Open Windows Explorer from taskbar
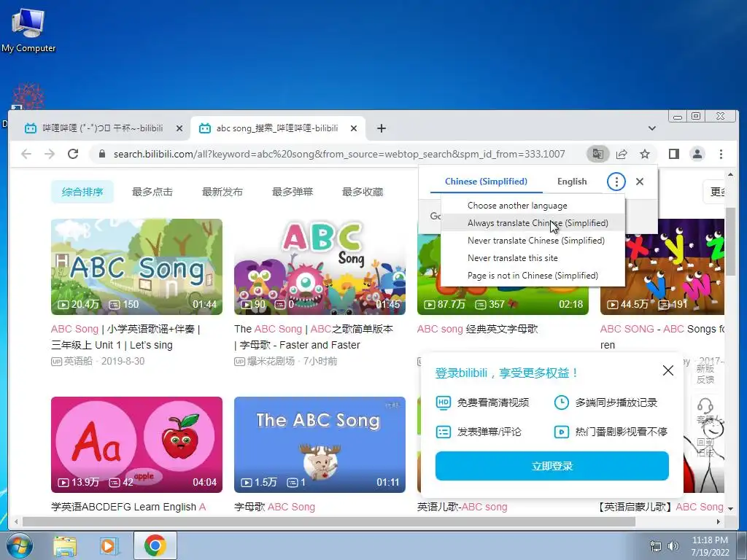Viewport: 747px width, 560px height. (65, 545)
